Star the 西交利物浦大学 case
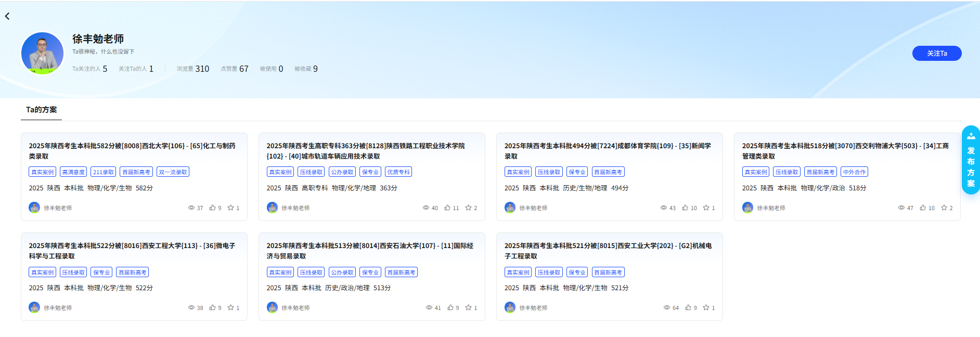Viewport: 980px width, 337px height. click(x=944, y=208)
